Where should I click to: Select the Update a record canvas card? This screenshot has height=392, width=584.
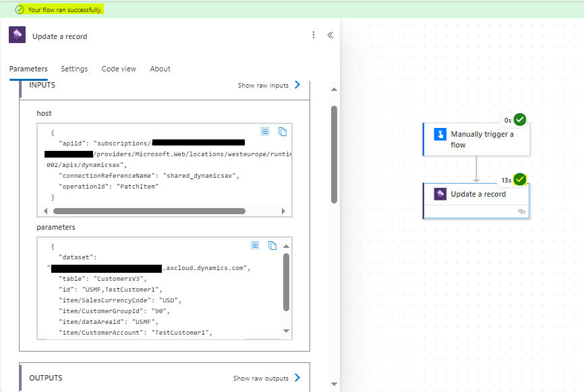[477, 201]
